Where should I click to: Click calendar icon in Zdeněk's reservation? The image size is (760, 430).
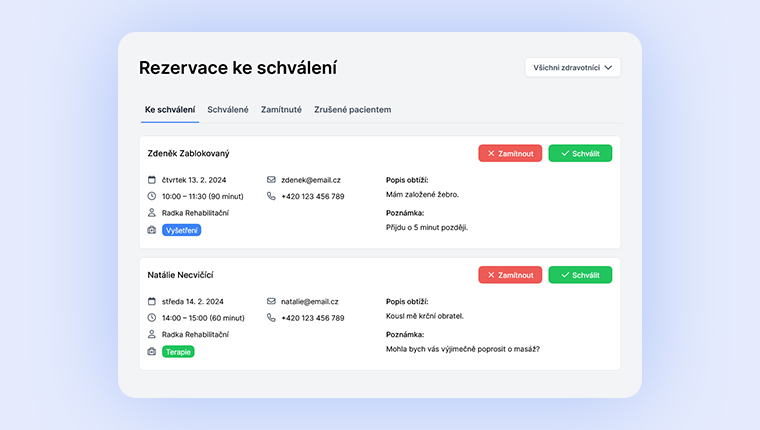pyautogui.click(x=152, y=180)
